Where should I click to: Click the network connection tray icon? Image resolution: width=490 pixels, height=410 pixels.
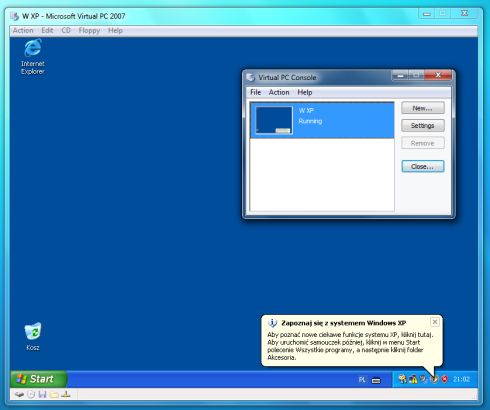point(424,379)
